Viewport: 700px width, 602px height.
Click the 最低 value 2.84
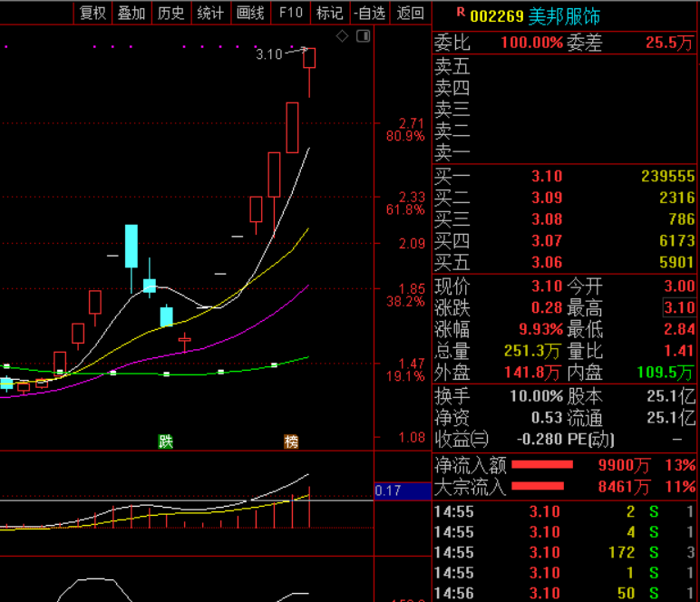pyautogui.click(x=679, y=329)
